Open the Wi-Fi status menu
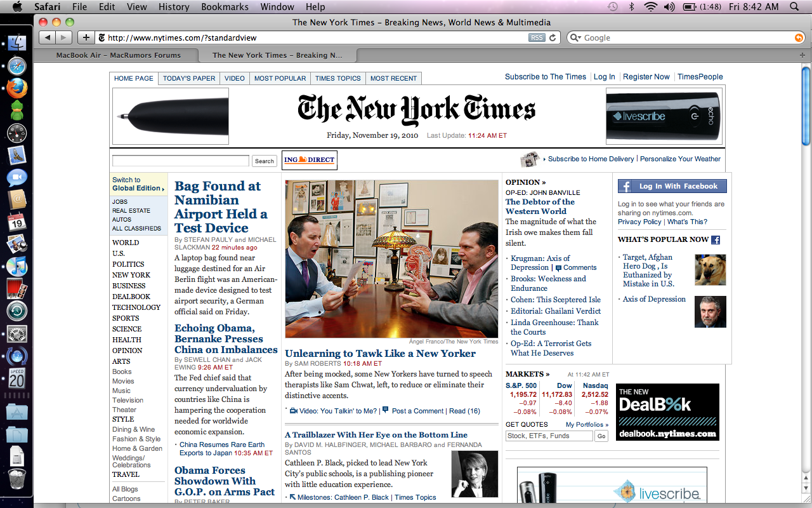Image resolution: width=812 pixels, height=508 pixels. click(x=650, y=6)
